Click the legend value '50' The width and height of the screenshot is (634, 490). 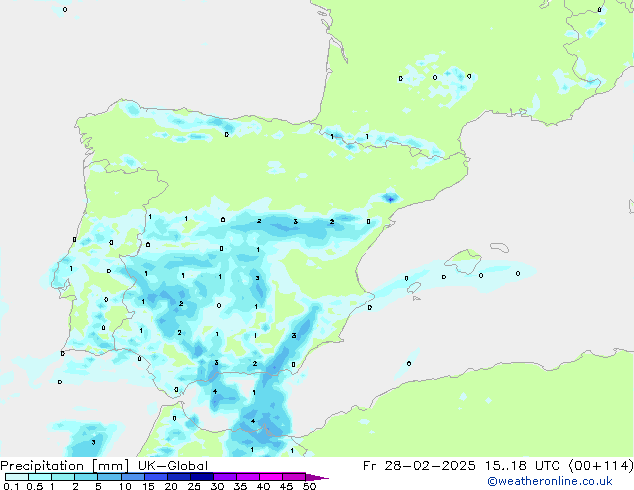click(x=309, y=486)
